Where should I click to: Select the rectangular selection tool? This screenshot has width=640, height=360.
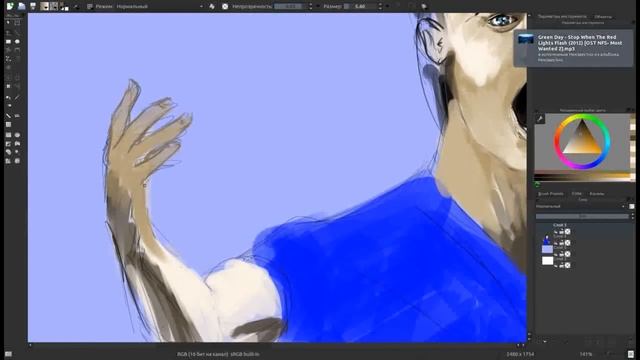point(8,135)
